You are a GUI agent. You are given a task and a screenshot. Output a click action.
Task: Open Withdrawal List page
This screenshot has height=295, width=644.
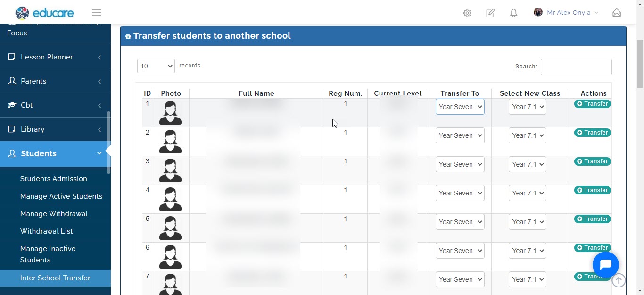click(47, 231)
